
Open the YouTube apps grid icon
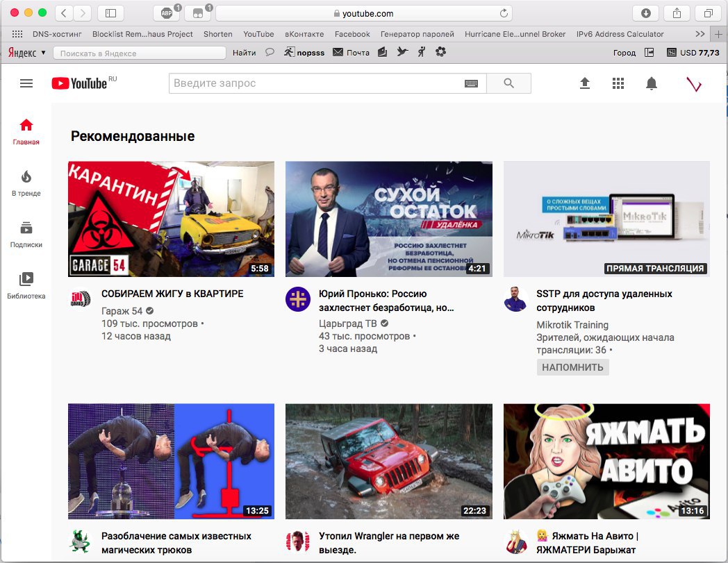click(618, 83)
